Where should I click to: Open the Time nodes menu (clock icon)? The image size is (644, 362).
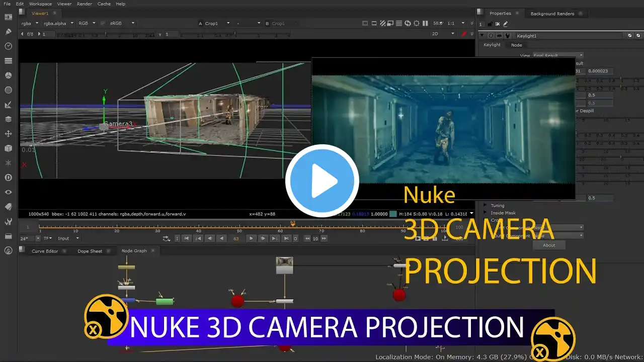click(8, 46)
